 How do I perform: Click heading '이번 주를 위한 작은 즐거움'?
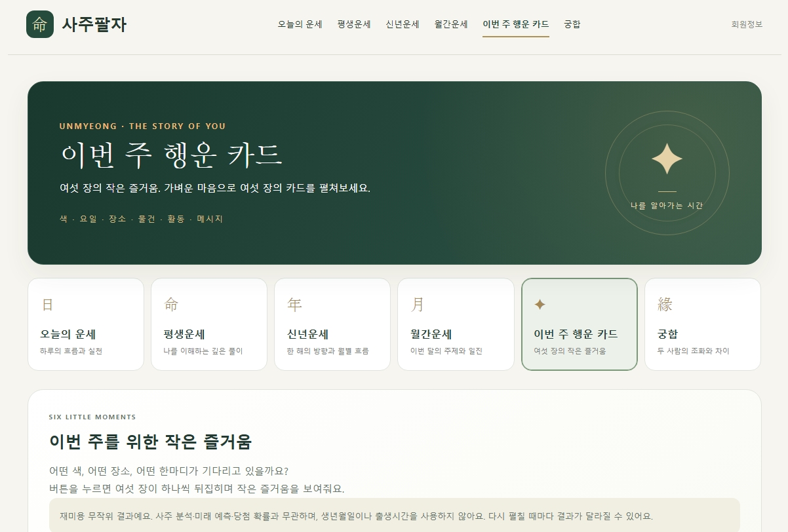pos(150,442)
